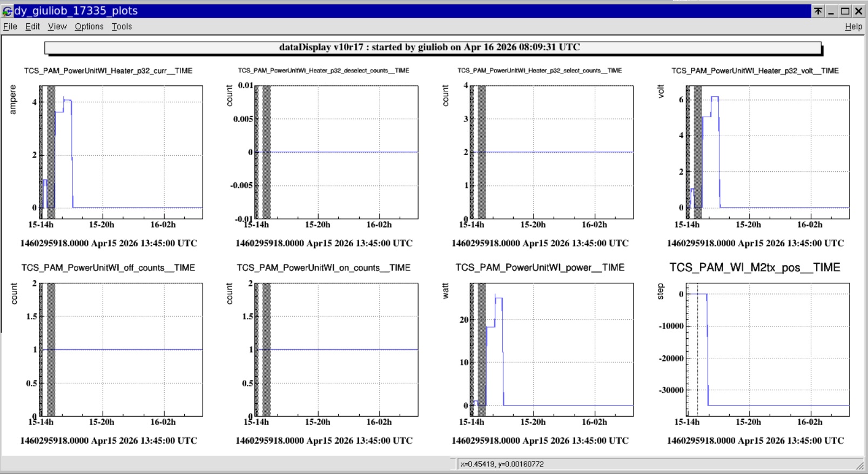Click the timestamp label under on_counts plot
The image size is (868, 474).
324,440
